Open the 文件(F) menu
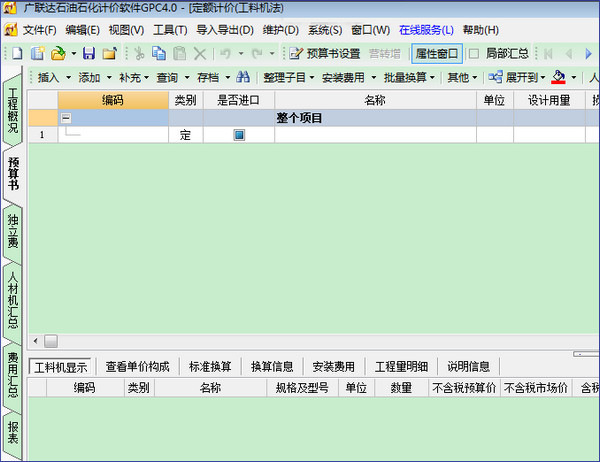 (x=39, y=30)
